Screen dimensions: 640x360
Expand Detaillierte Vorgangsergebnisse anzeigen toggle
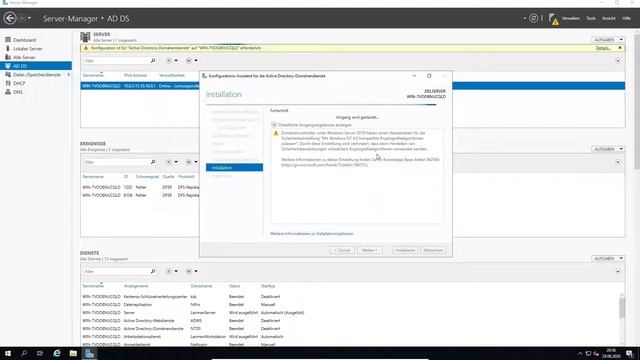tap(274, 125)
